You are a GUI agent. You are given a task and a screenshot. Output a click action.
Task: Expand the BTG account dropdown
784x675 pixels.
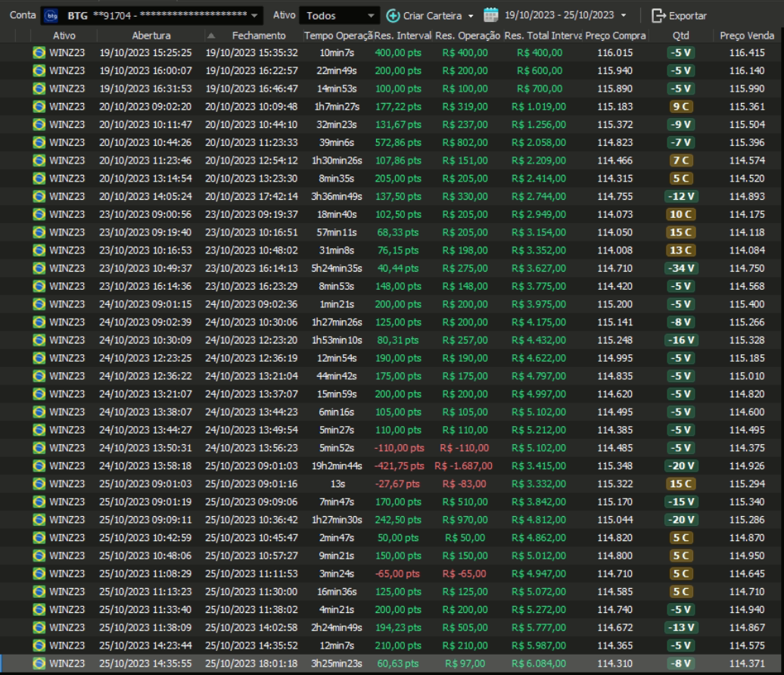[254, 15]
